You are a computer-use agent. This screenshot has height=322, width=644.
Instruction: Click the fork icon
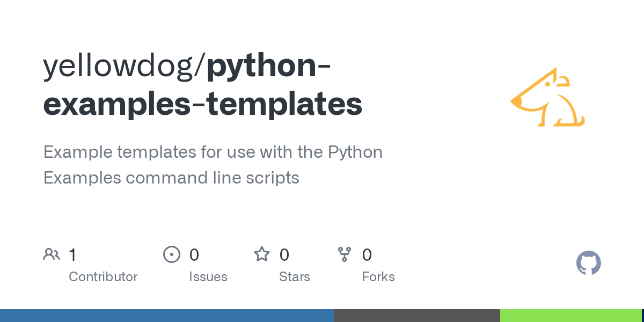pyautogui.click(x=344, y=254)
